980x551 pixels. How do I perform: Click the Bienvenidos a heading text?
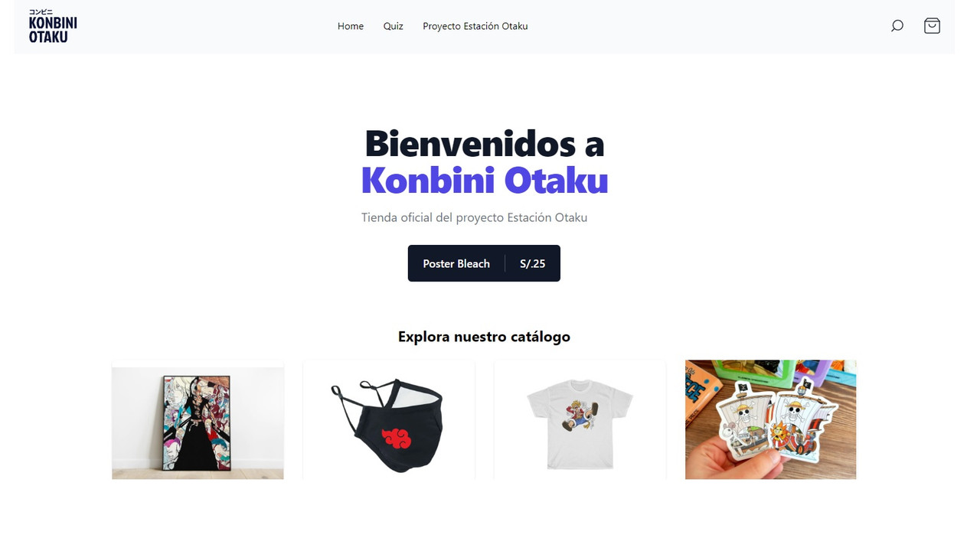click(x=485, y=143)
